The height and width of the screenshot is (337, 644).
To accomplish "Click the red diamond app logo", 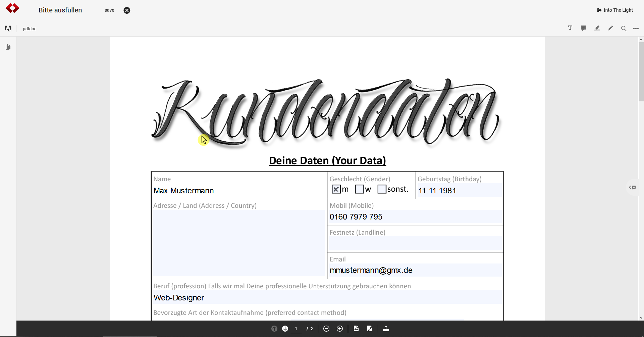I will tap(12, 8).
